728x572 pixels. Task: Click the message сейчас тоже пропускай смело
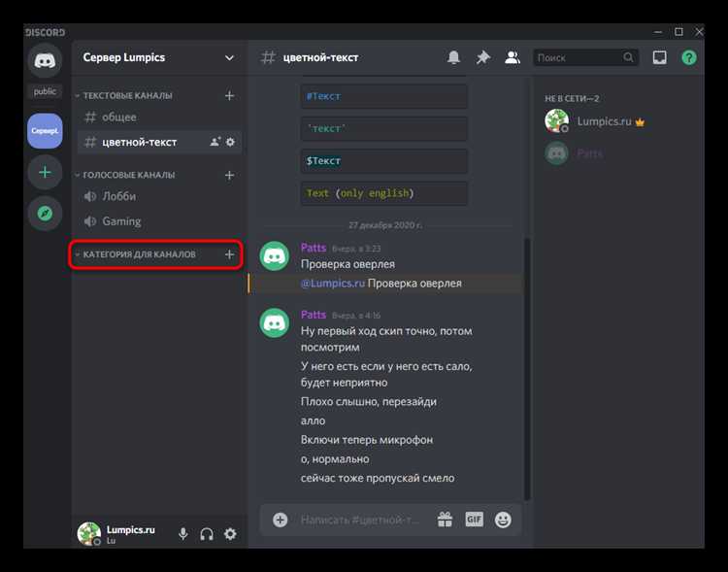pos(378,478)
